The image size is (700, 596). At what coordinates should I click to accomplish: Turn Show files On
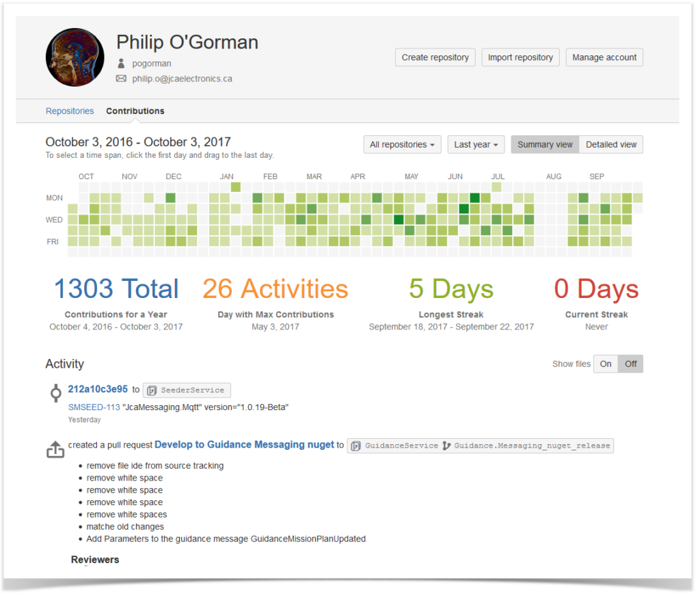pyautogui.click(x=605, y=364)
